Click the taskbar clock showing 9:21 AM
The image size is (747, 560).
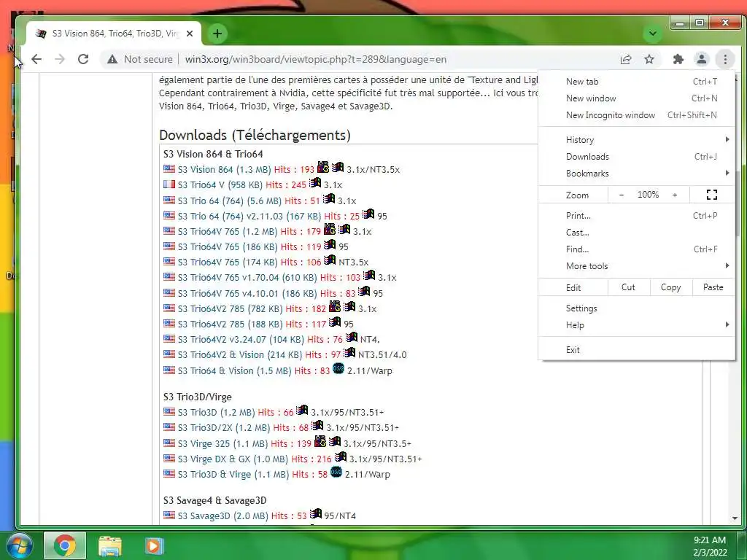(710, 545)
